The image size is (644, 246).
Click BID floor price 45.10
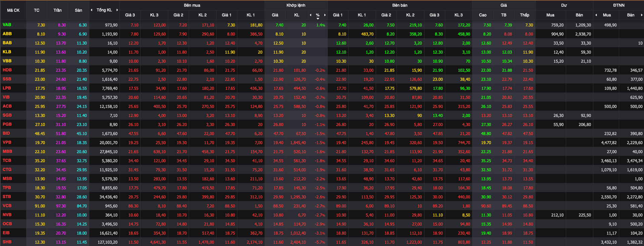(x=82, y=133)
